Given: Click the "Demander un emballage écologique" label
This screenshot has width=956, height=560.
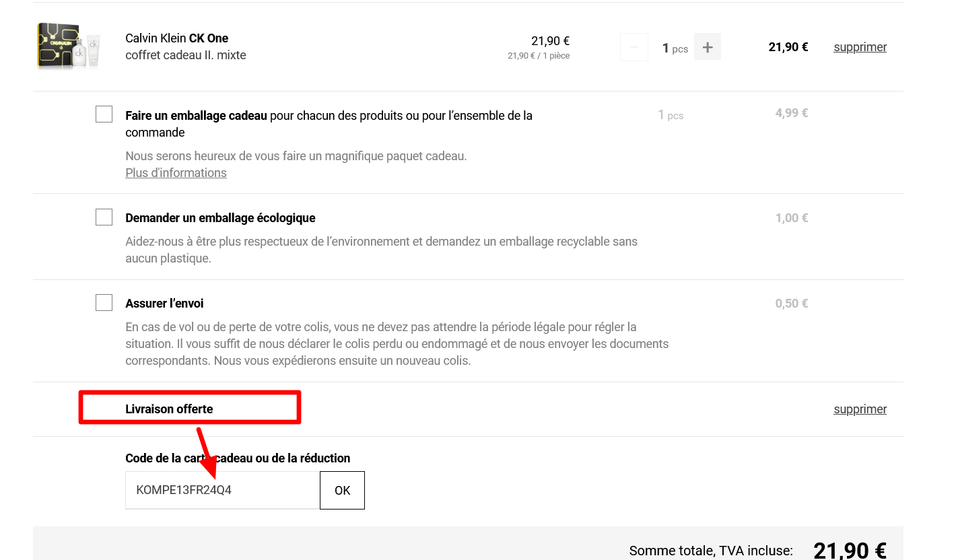Looking at the screenshot, I should [220, 218].
